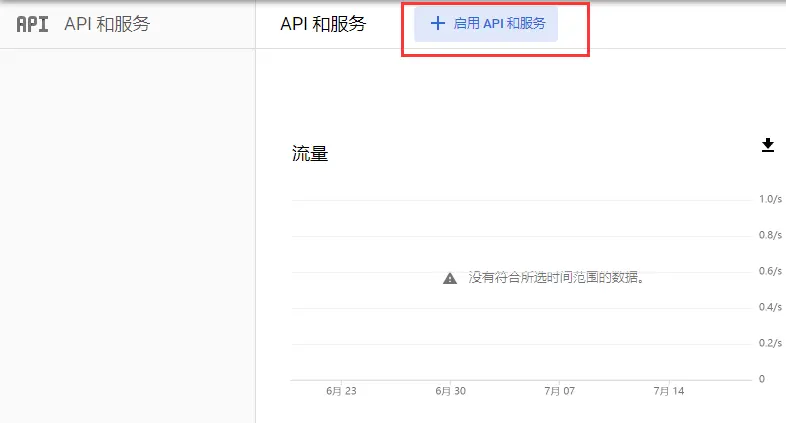Download the traffic chart data
Image resolution: width=786 pixels, height=423 pixels.
[x=767, y=145]
